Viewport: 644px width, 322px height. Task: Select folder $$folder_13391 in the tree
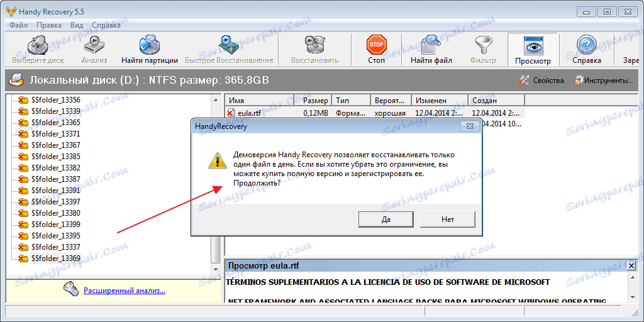[x=55, y=190]
